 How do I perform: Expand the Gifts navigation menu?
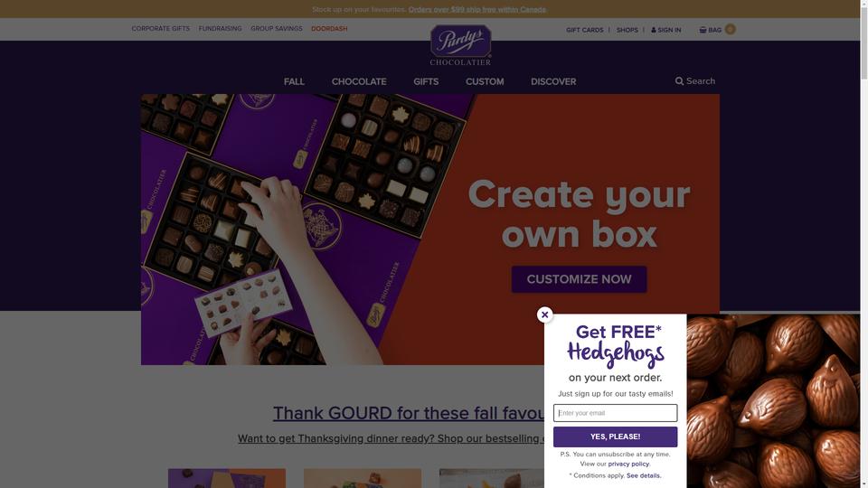[x=426, y=81]
